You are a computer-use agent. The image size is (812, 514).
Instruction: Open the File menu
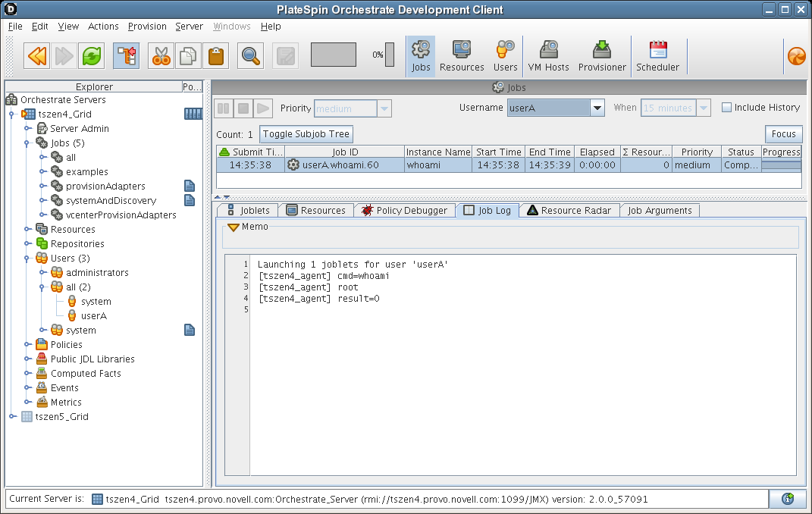[x=15, y=27]
